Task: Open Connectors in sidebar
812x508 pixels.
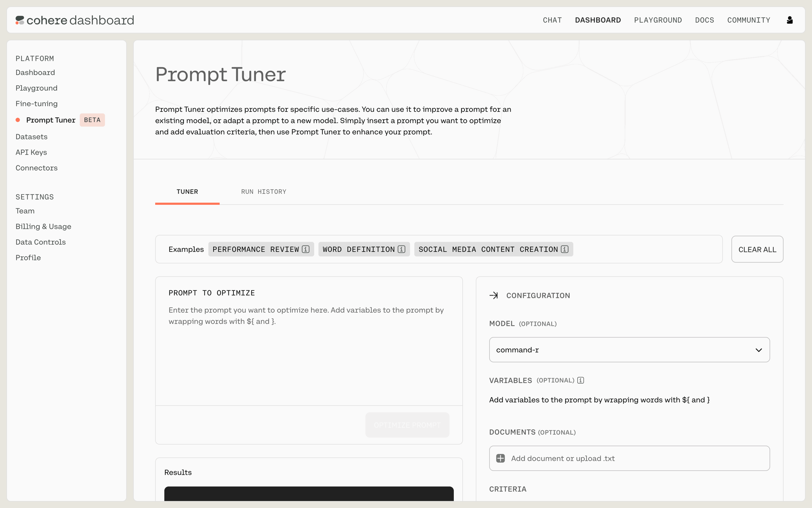Action: click(x=36, y=168)
